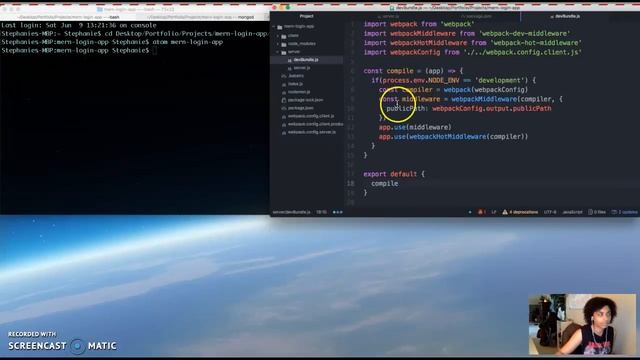640x360 pixels.
Task: Click the export default line in the editor
Action: pos(394,174)
